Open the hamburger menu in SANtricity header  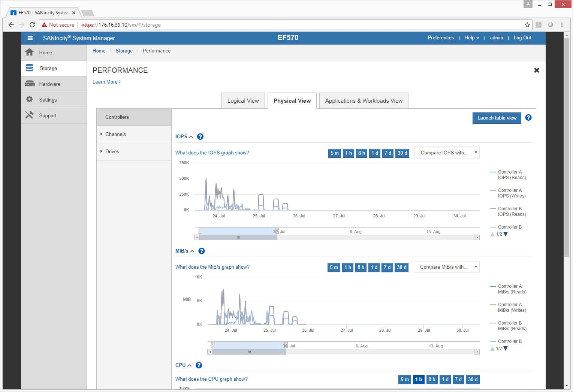tap(30, 38)
